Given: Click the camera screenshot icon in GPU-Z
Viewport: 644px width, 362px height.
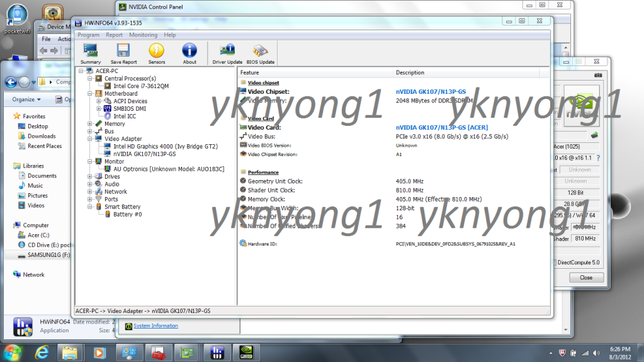Looking at the screenshot, I should 597,75.
